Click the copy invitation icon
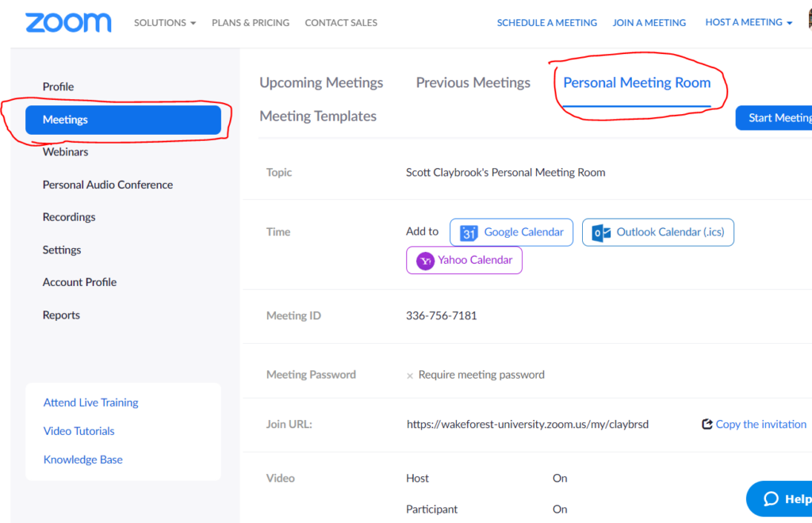 pos(707,424)
